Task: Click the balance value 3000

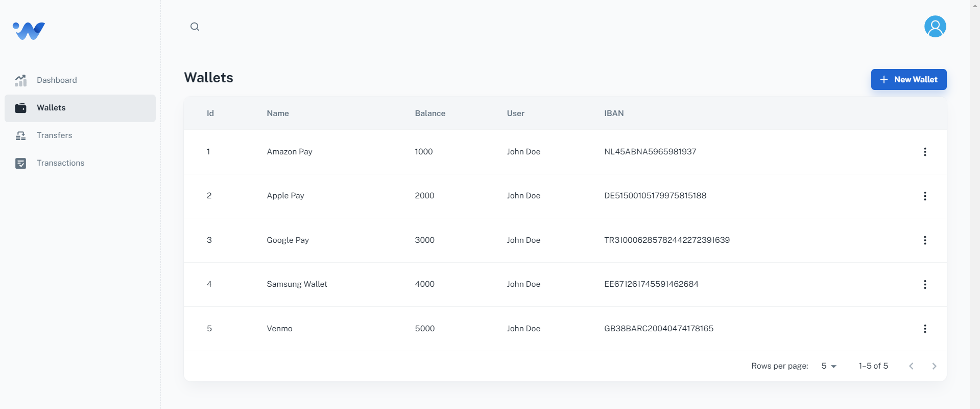Action: pyautogui.click(x=425, y=240)
